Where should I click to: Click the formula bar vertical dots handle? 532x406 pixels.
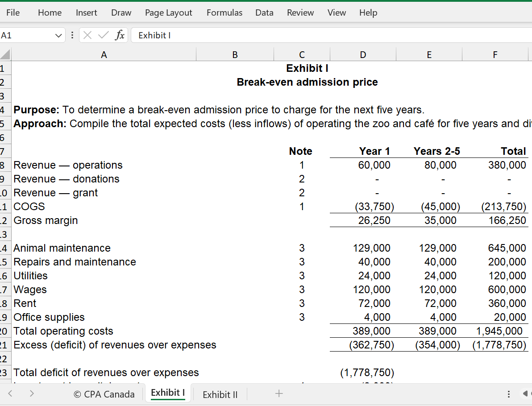coord(72,35)
